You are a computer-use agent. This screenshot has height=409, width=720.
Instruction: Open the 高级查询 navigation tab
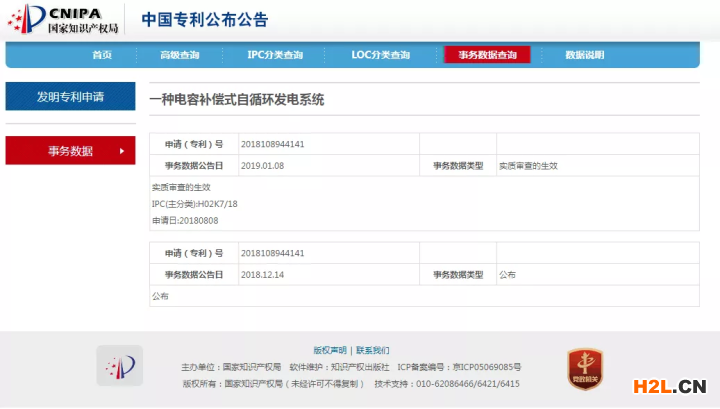pos(180,55)
